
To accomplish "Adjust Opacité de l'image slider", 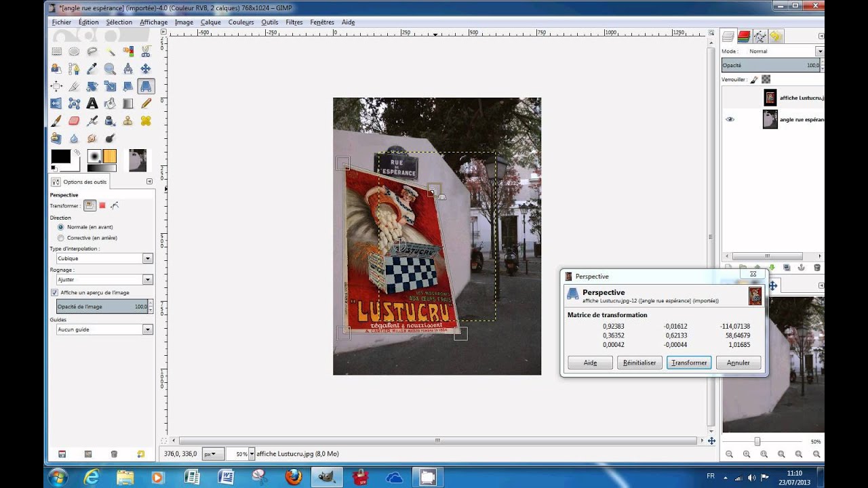I will click(102, 306).
